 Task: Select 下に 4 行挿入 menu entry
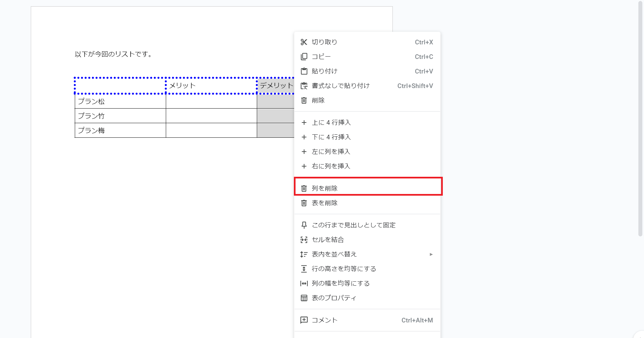[331, 137]
